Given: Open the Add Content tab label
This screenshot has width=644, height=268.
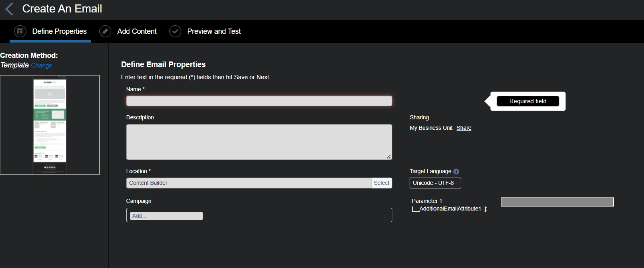Looking at the screenshot, I should [x=137, y=31].
